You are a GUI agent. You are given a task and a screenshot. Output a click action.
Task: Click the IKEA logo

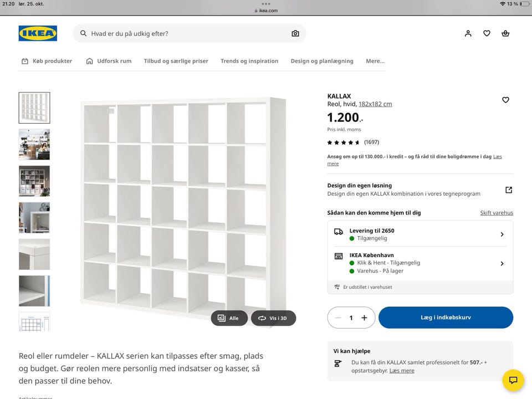(38, 33)
